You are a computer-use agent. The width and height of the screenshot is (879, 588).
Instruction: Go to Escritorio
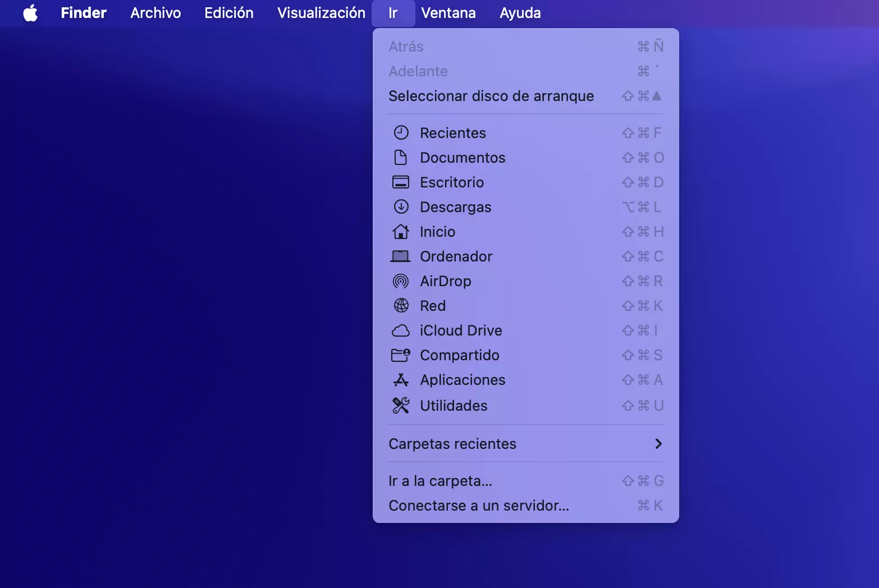pos(526,182)
